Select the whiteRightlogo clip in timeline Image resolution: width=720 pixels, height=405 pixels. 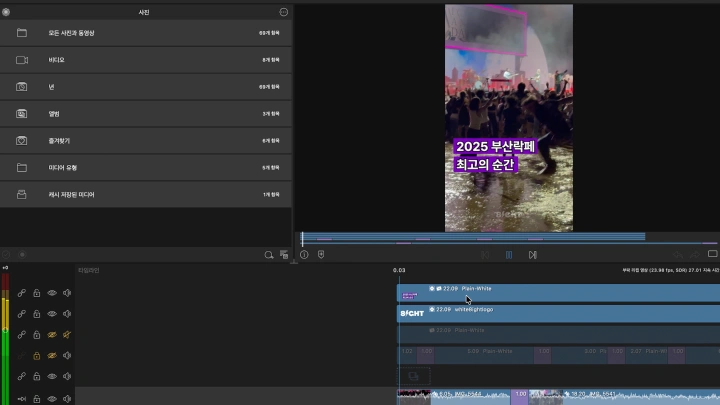pyautogui.click(x=560, y=313)
